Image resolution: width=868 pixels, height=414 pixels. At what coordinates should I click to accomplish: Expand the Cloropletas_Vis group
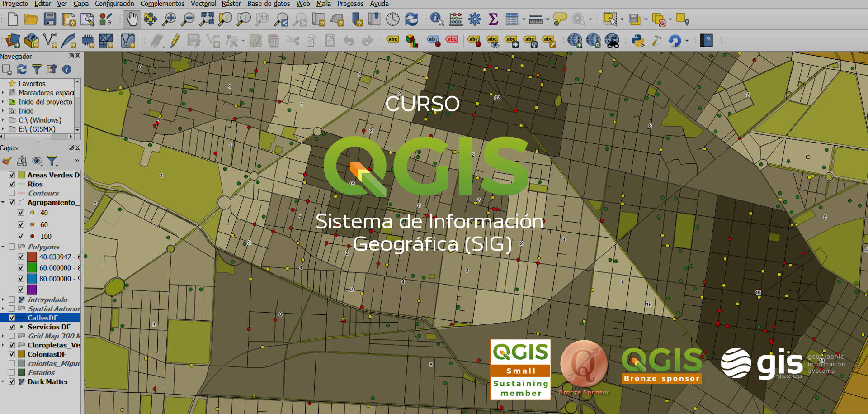click(3, 345)
